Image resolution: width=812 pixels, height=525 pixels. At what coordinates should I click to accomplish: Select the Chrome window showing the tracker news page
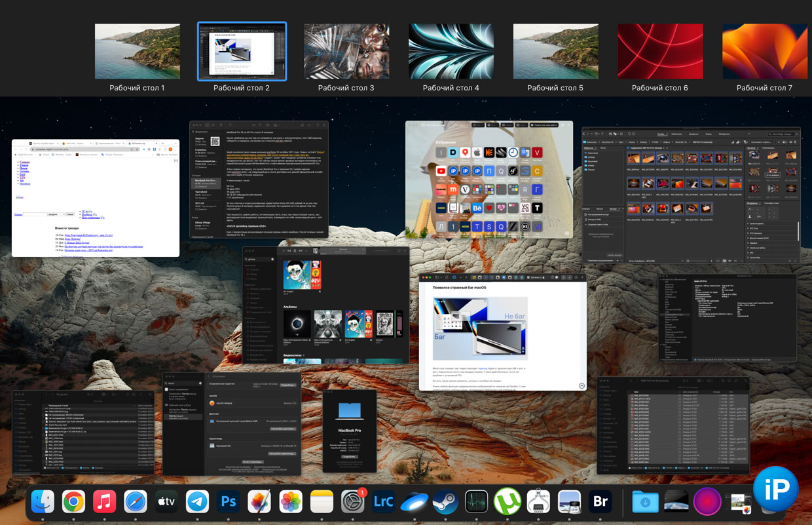pos(96,198)
